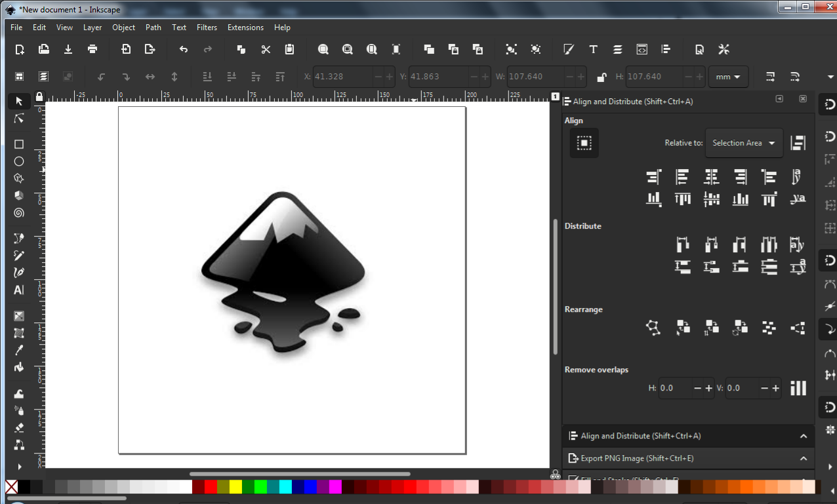Increase horizontal overlap gap H value
Screen dimensions: 837x504
(x=708, y=388)
